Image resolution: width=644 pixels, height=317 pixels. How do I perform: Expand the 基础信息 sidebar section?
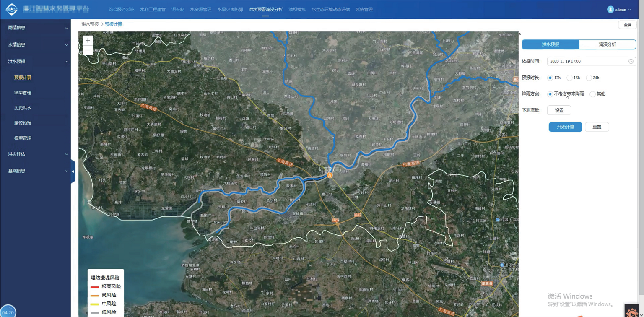coord(35,171)
